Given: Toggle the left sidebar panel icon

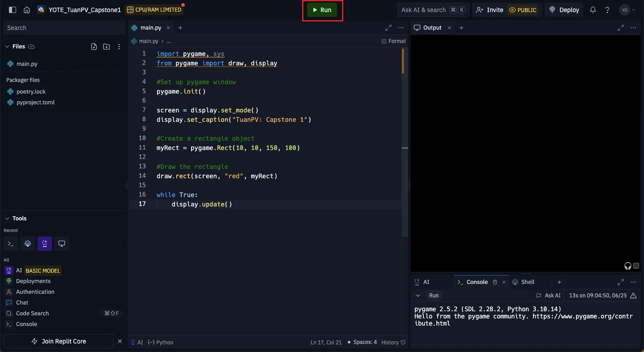Looking at the screenshot, I should point(13,10).
